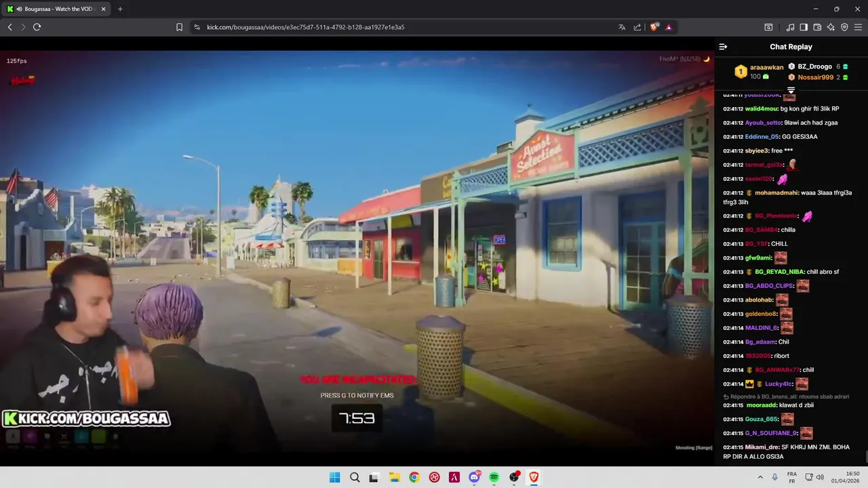Close the Bougassaa VOD tab
The height and width of the screenshot is (488, 868).
point(103,9)
